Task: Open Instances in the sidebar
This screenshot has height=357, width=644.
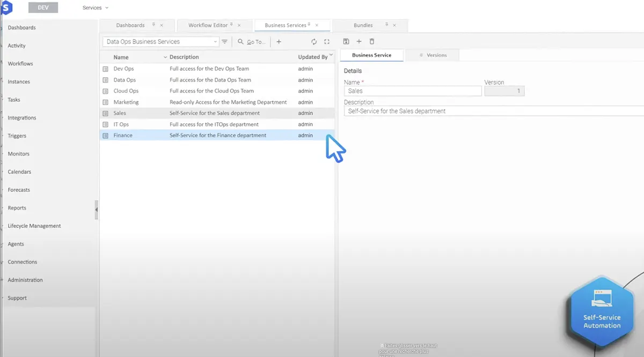Action: point(19,82)
